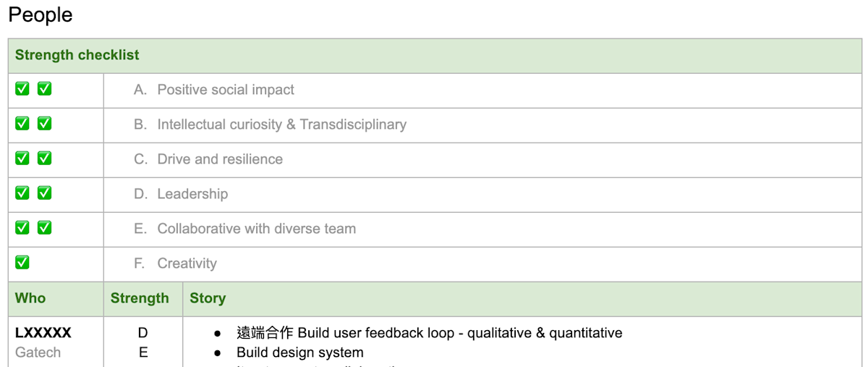Click the "Build user feedback loop" bullet

pyautogui.click(x=429, y=333)
